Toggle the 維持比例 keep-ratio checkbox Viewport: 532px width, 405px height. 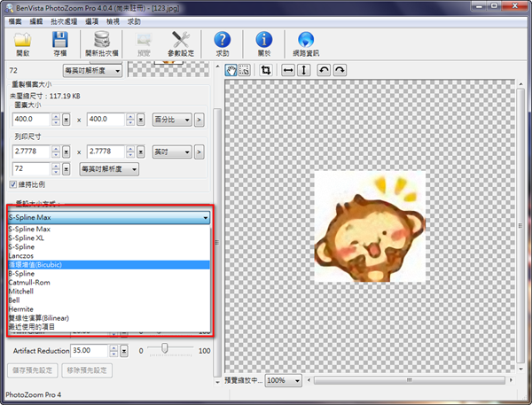coord(13,184)
